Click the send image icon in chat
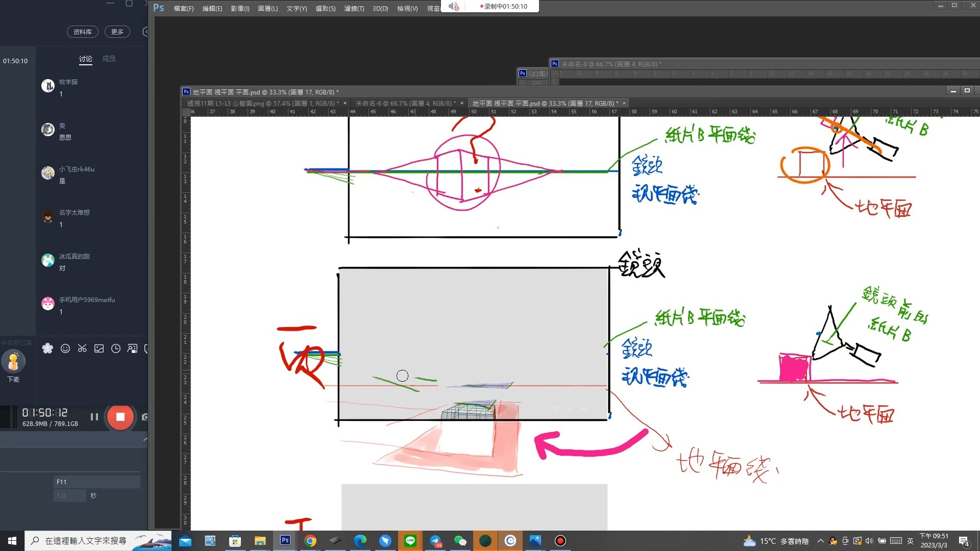980x551 pixels. [99, 348]
